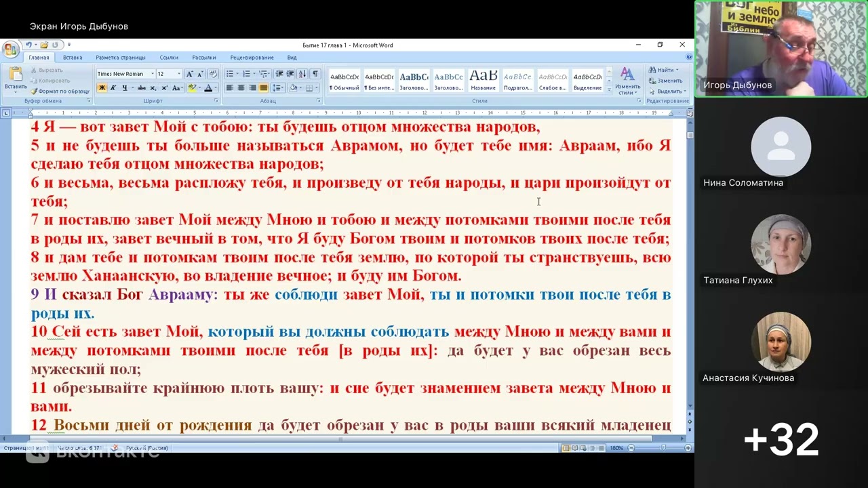Increase font size with grow icon
868x488 pixels.
pos(190,74)
